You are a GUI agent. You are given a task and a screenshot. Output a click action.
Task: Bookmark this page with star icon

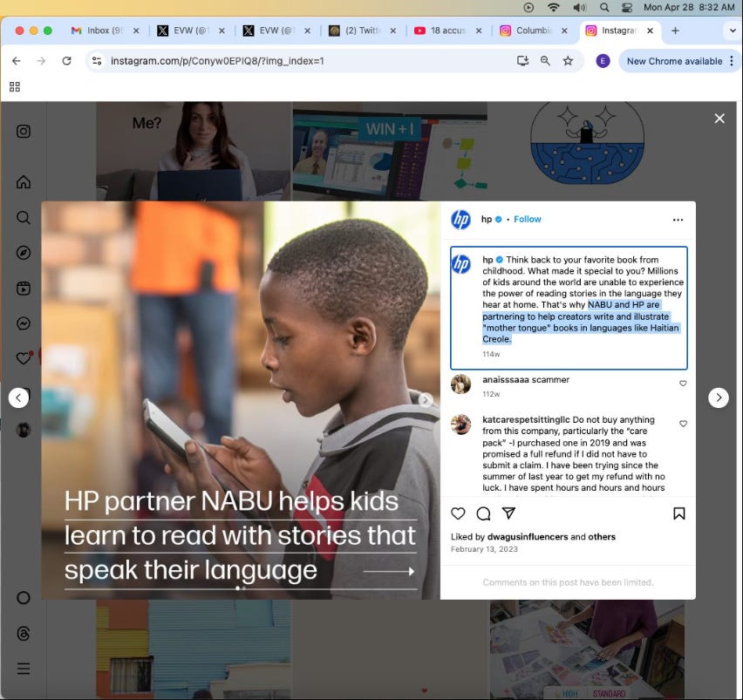[x=568, y=61]
